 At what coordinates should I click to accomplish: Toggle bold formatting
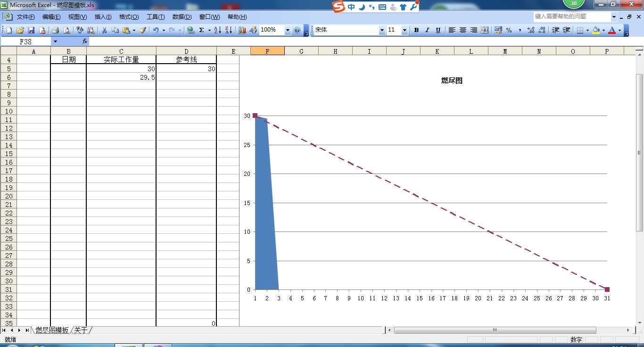pyautogui.click(x=416, y=30)
